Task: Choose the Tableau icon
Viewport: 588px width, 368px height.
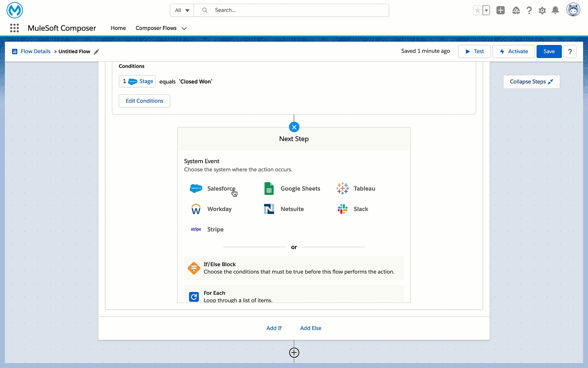Action: coord(342,188)
